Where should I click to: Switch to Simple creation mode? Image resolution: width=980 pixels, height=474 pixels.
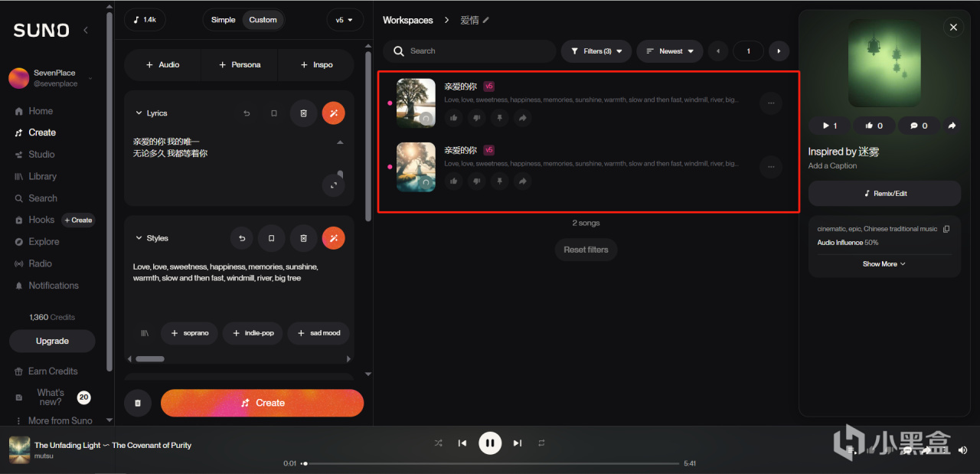pyautogui.click(x=224, y=20)
